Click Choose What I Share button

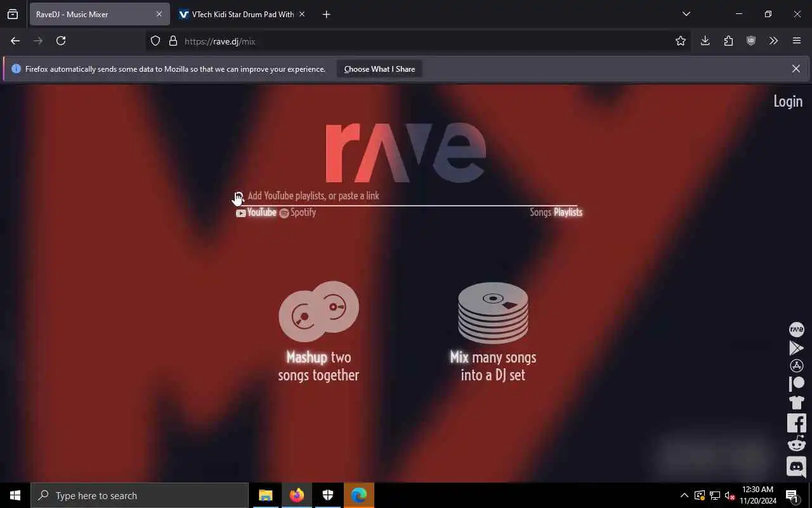click(x=379, y=69)
